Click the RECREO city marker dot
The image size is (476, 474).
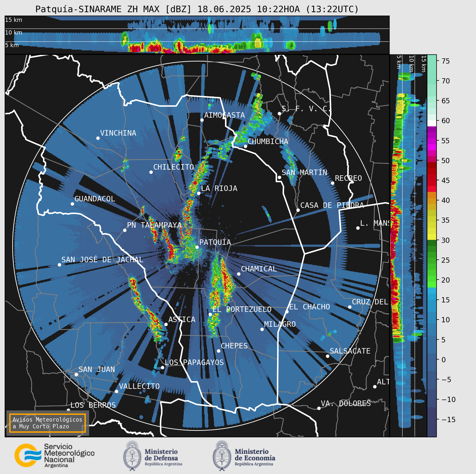pos(332,183)
